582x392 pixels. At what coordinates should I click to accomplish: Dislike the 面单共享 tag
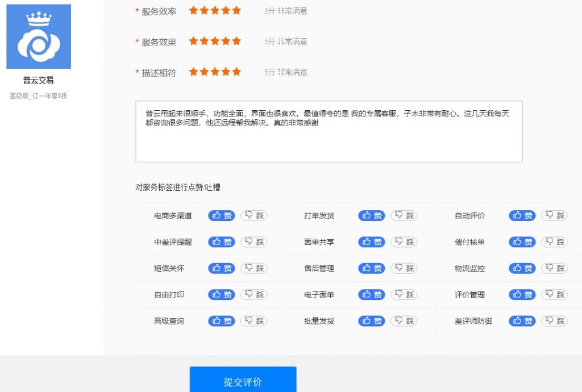[404, 241]
